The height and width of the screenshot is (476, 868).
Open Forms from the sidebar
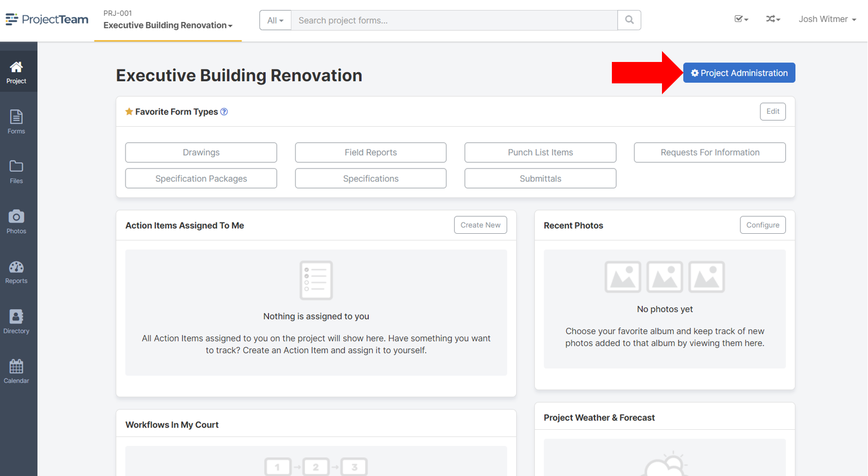pyautogui.click(x=16, y=122)
